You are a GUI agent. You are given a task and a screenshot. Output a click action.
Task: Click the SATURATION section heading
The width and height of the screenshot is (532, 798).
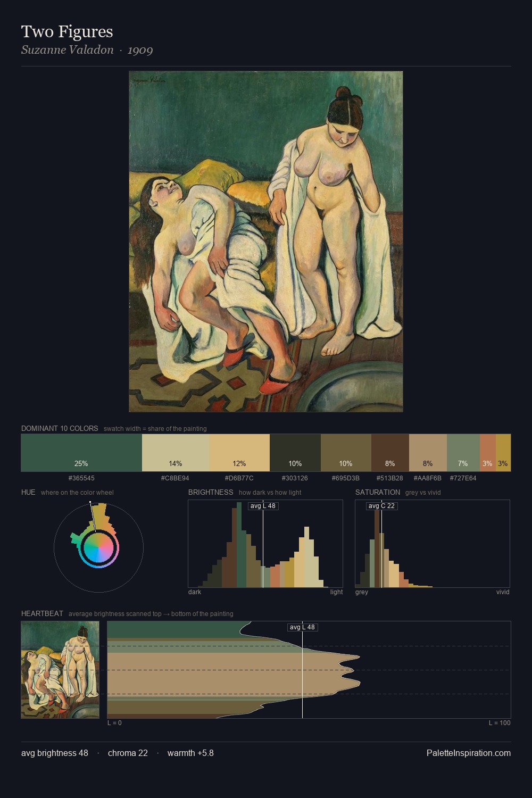(378, 492)
